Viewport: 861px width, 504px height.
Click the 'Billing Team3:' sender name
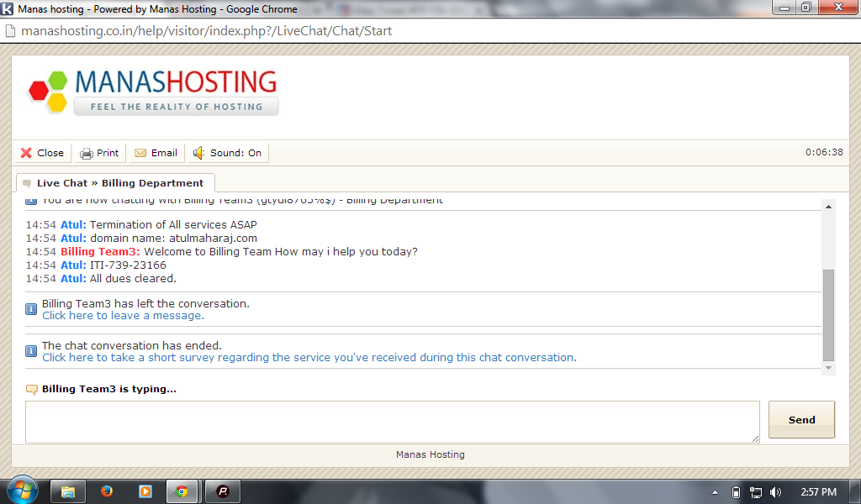click(x=101, y=252)
